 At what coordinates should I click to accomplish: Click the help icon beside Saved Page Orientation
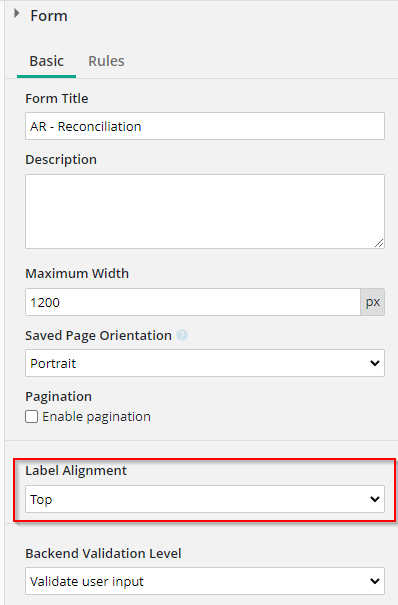tap(182, 335)
